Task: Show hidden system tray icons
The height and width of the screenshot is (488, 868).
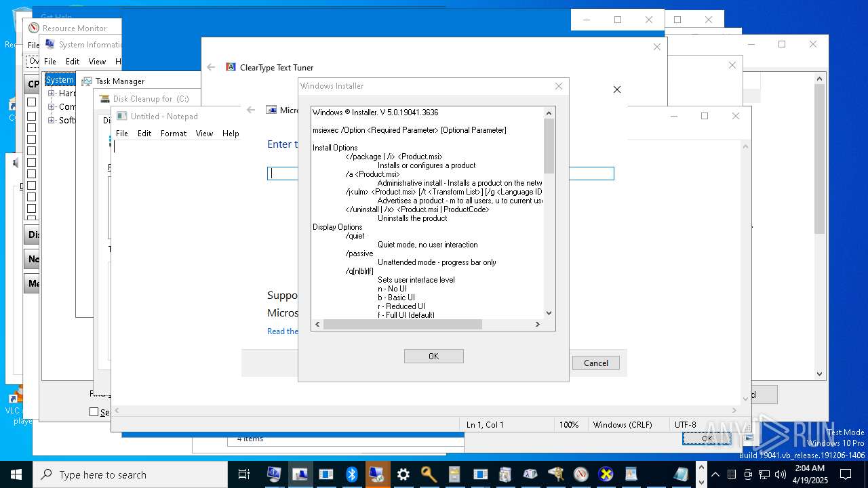Action: 715,474
